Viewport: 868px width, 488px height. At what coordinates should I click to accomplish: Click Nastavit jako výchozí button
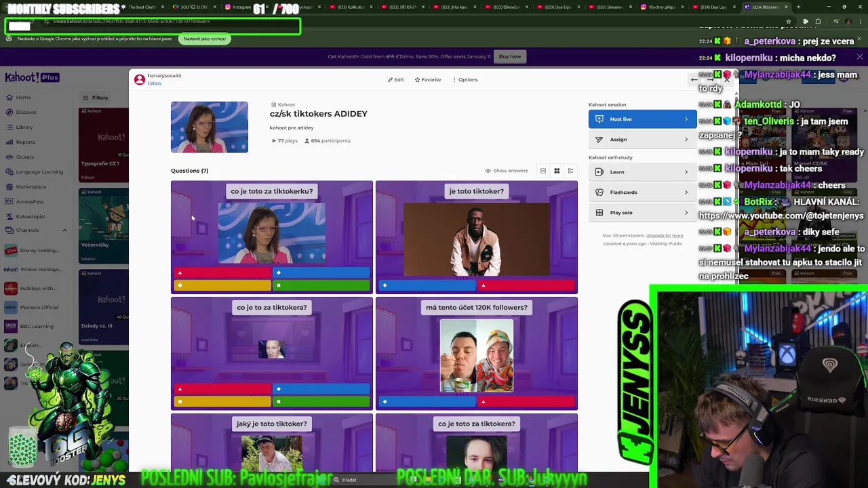pyautogui.click(x=204, y=39)
